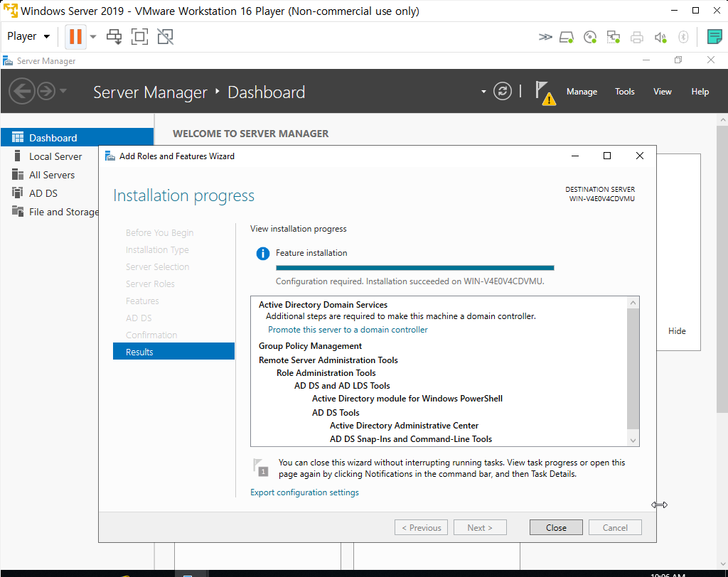Open the Help menu
The height and width of the screenshot is (577, 728).
700,92
